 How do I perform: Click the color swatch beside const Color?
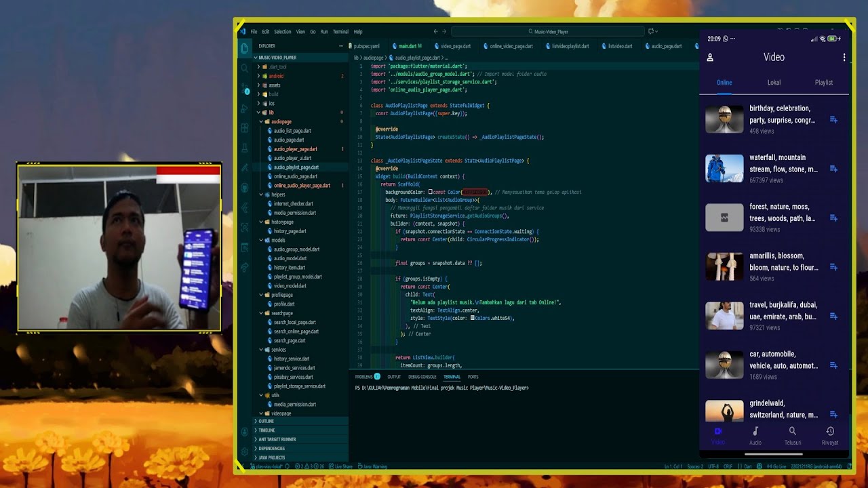coord(431,192)
